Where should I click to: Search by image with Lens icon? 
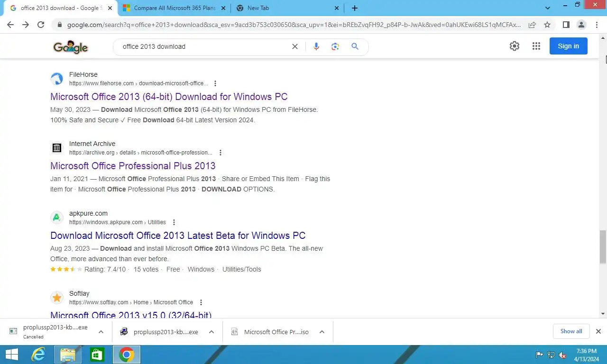[335, 46]
